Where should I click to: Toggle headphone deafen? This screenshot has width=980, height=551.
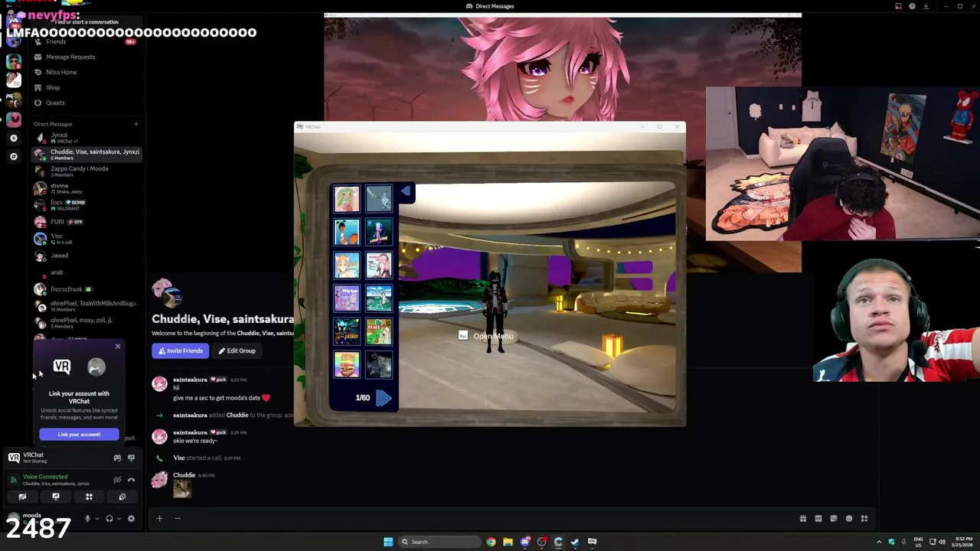coord(109,519)
